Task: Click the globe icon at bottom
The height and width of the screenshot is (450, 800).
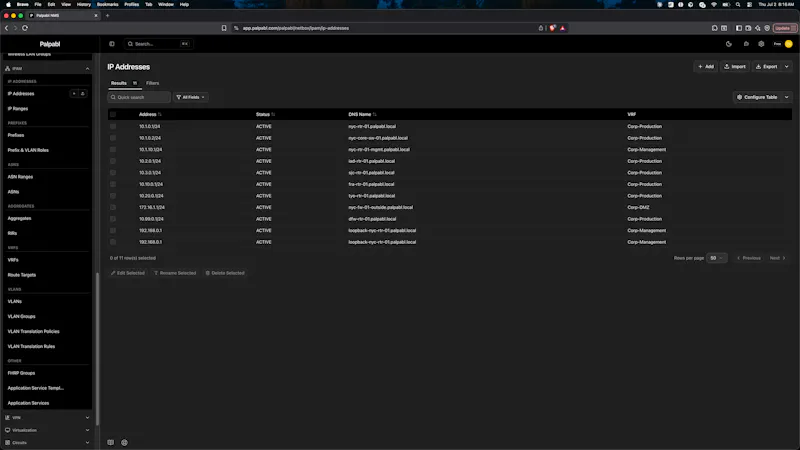Action: (124, 442)
